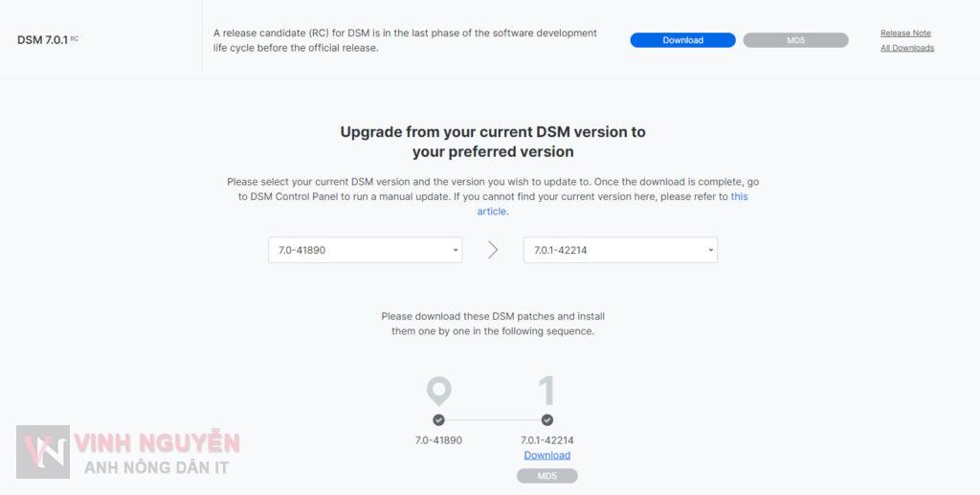980x495 pixels.
Task: Click the MD5 button under 7.0.1-42214 step
Action: pyautogui.click(x=546, y=476)
